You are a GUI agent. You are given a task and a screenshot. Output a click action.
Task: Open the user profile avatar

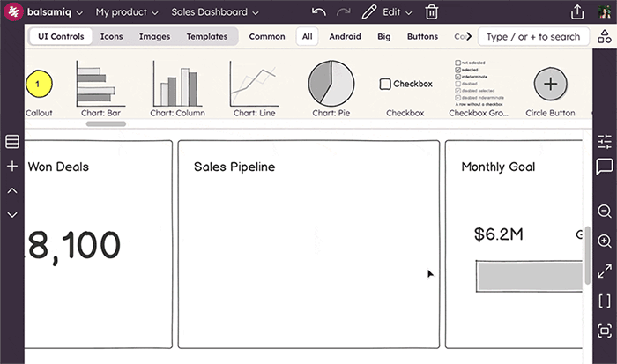pyautogui.click(x=605, y=11)
